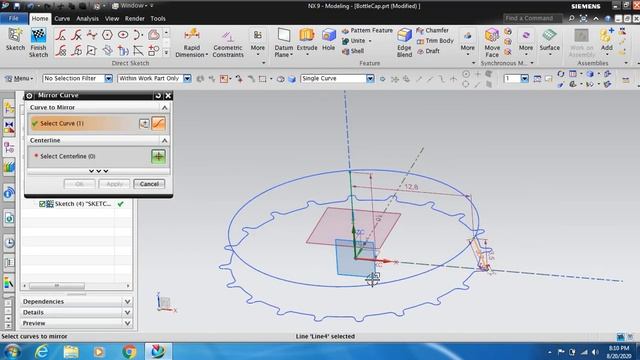
Task: Click the Add component icon
Action: tap(607, 40)
